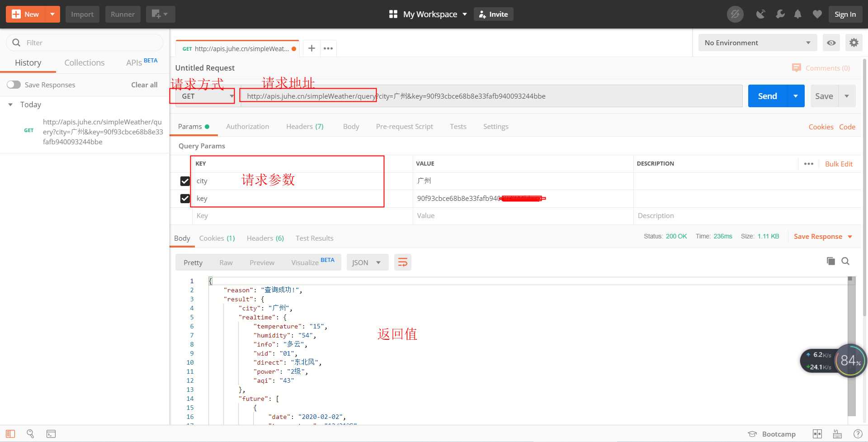868x442 pixels.
Task: Open the Send dropdown arrow
Action: (x=796, y=96)
